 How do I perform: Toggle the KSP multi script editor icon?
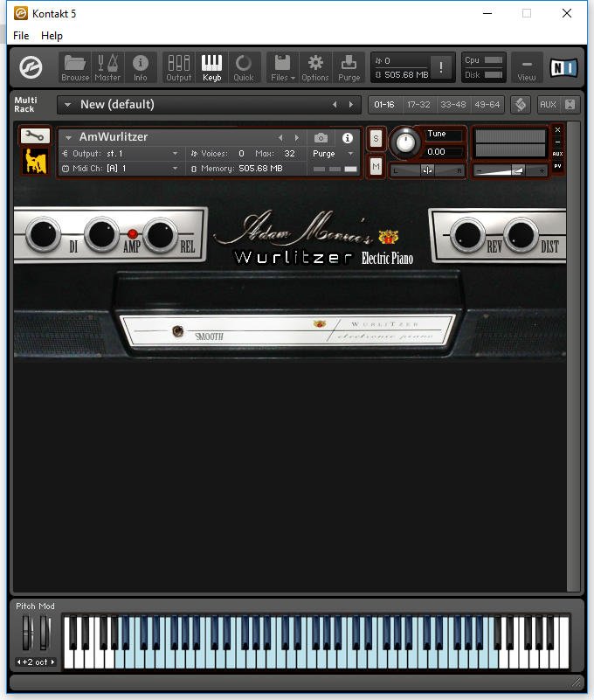click(x=521, y=105)
